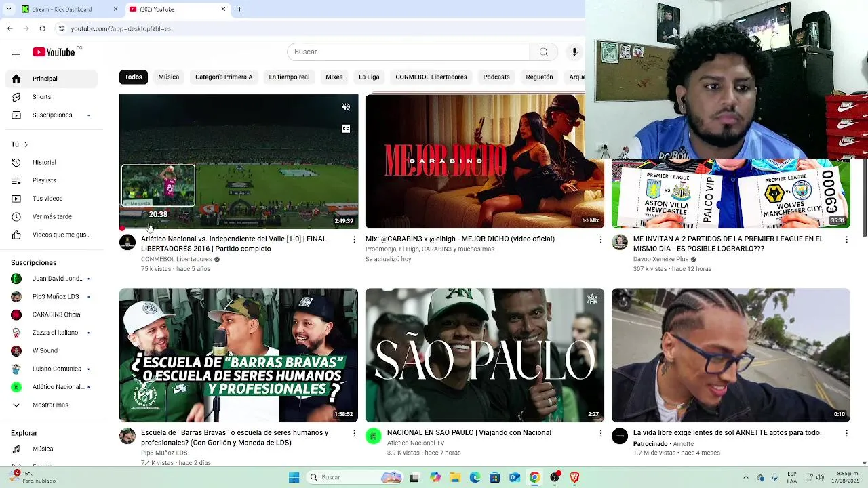This screenshot has width=868, height=488.
Task: Open MEJOR DICHO mix title link
Action: point(471,239)
